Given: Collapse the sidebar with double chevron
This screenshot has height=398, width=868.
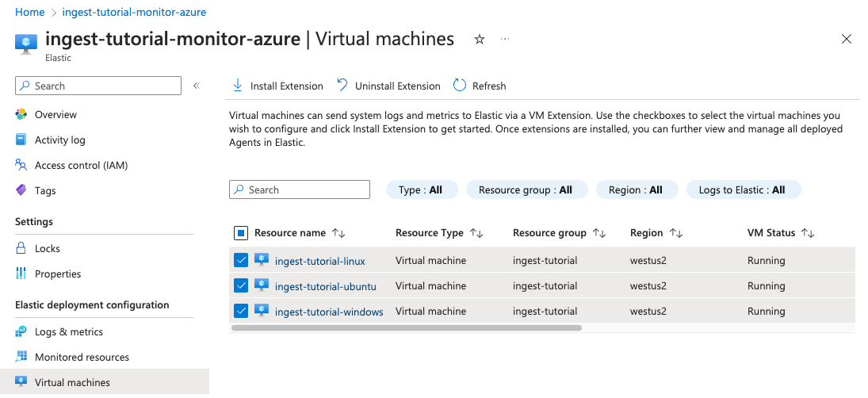Looking at the screenshot, I should click(x=197, y=86).
